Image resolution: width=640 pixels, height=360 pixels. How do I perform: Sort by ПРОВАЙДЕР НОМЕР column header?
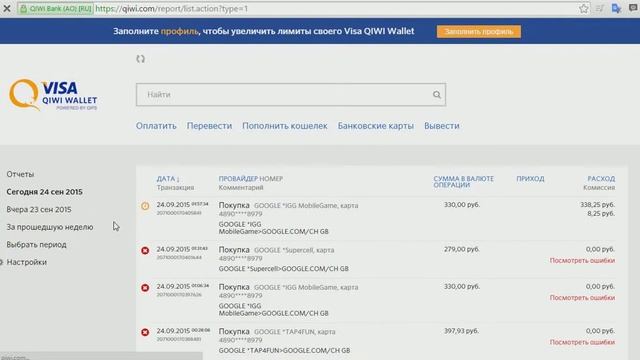(251, 179)
